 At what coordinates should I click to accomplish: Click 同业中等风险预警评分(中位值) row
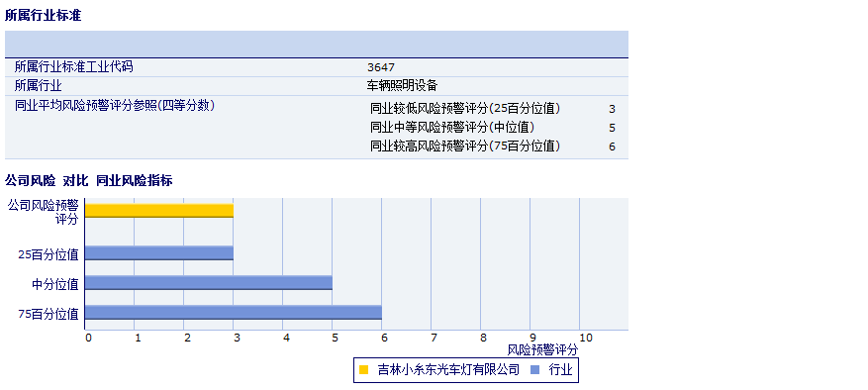[493, 128]
